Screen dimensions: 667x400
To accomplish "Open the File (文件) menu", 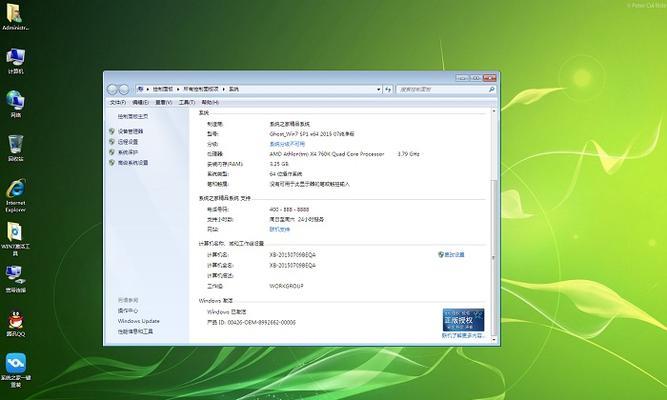I will tap(118, 103).
